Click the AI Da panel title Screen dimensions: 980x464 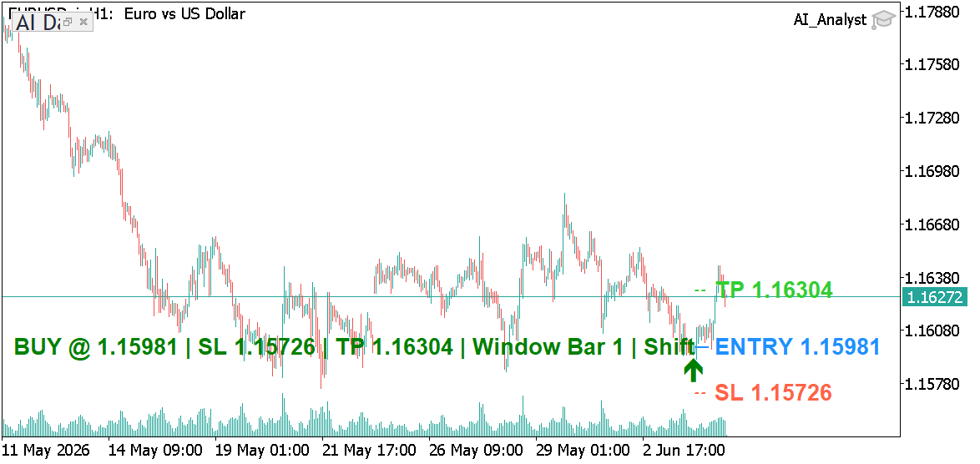click(x=38, y=23)
